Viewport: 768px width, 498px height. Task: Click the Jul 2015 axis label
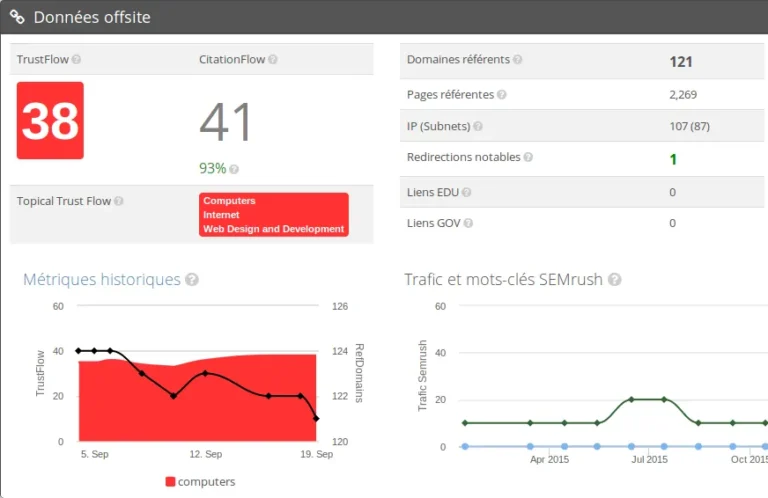tap(649, 460)
